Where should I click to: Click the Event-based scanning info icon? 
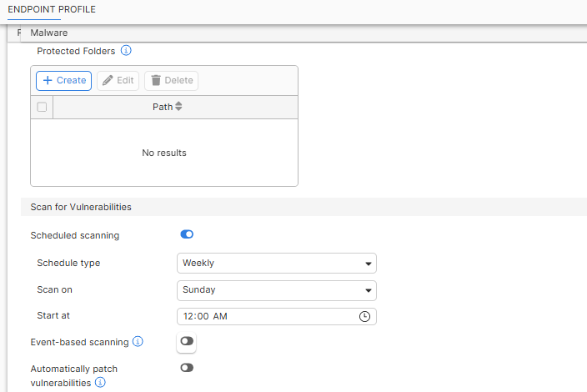coord(138,342)
